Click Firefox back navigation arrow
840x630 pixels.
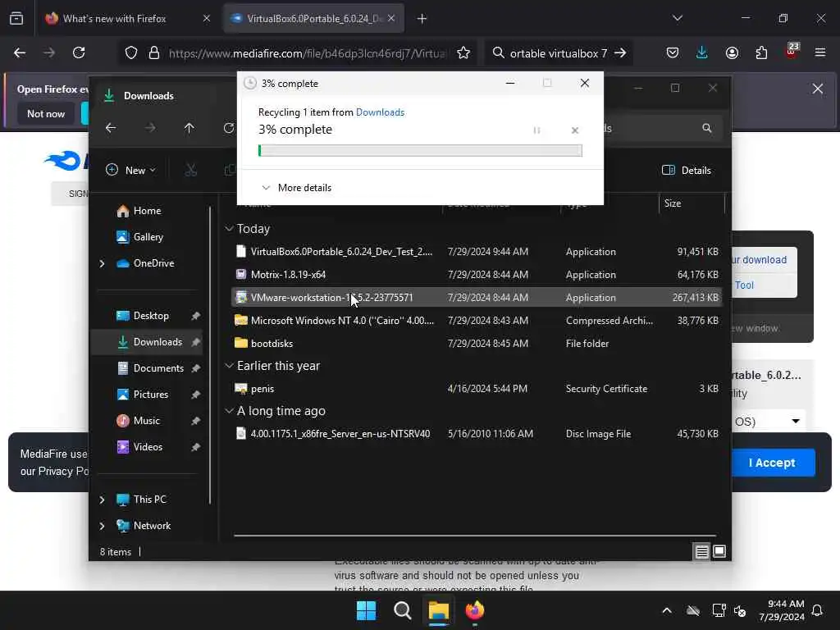(x=20, y=52)
